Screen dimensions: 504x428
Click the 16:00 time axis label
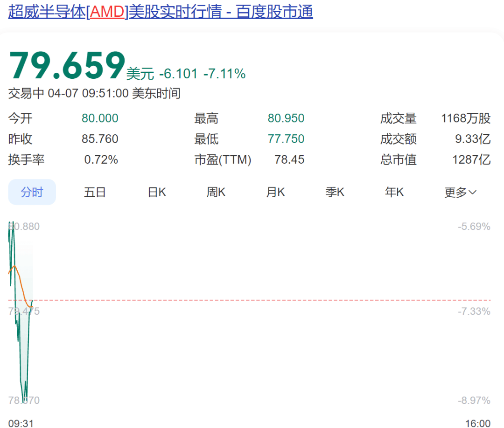pos(477,423)
